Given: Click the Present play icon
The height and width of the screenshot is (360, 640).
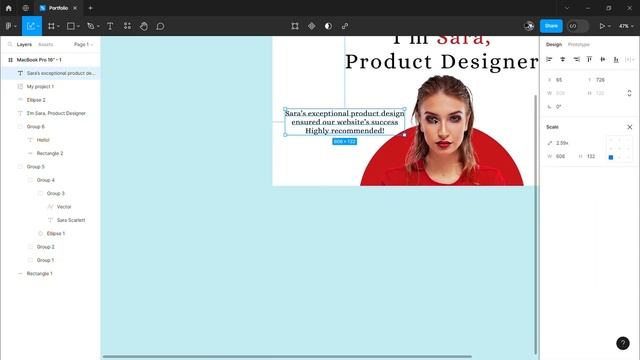Looking at the screenshot, I should (602, 26).
